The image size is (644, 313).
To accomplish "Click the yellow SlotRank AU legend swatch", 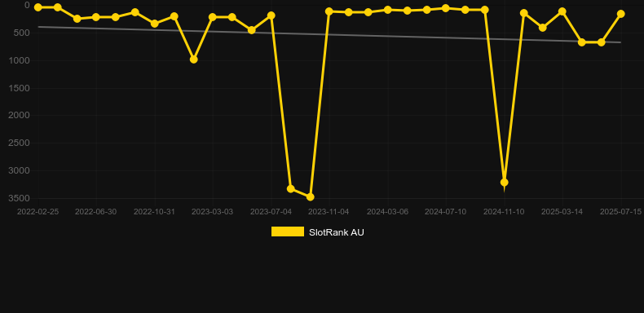I will [288, 231].
